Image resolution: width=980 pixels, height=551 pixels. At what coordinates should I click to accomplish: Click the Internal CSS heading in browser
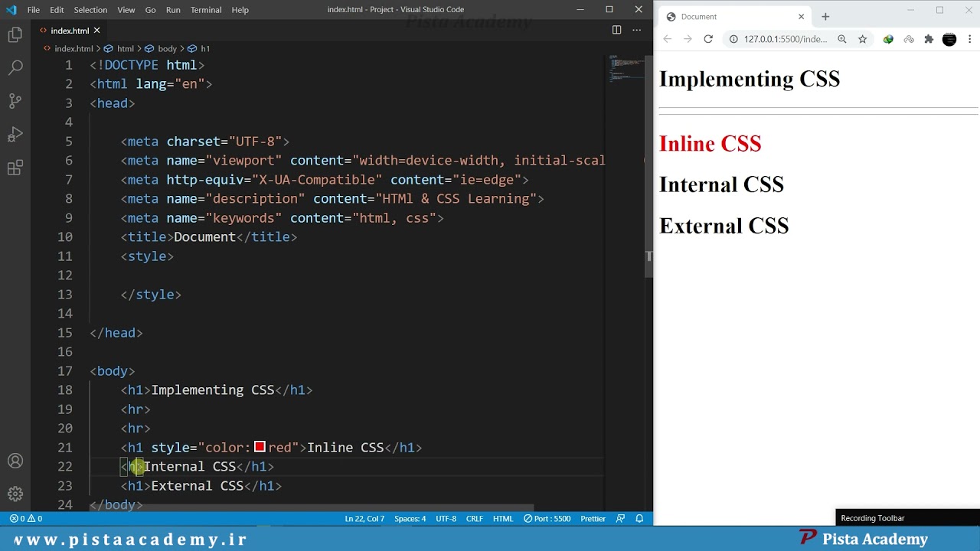point(721,185)
